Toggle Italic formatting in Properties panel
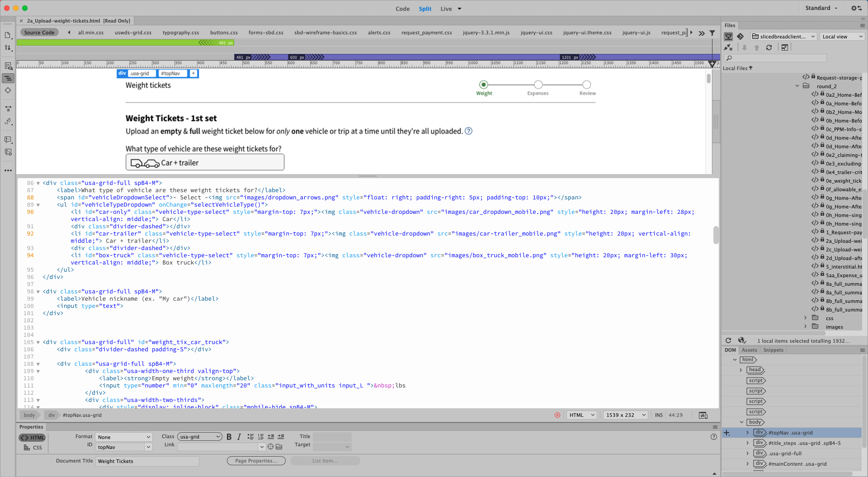Image resolution: width=868 pixels, height=477 pixels. coord(239,437)
